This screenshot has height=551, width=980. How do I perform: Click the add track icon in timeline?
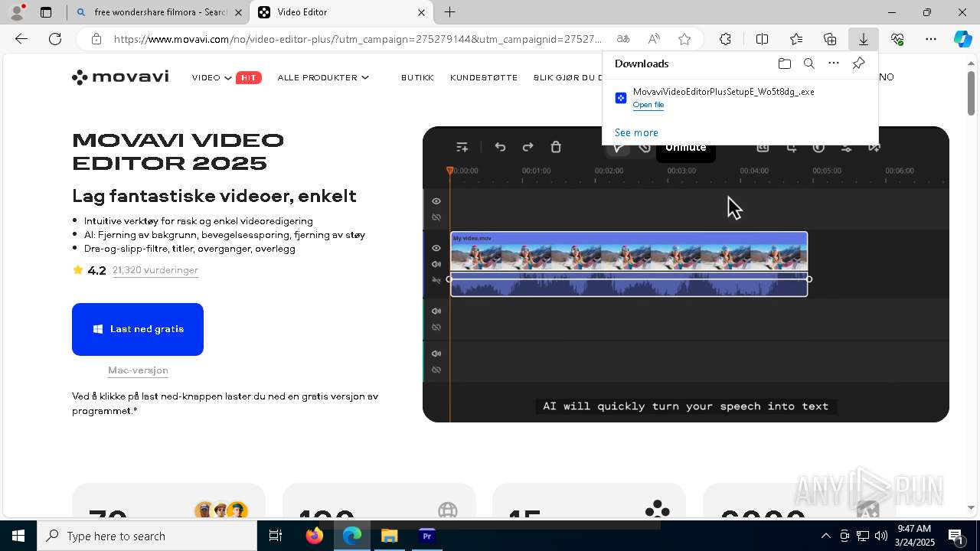click(x=462, y=147)
